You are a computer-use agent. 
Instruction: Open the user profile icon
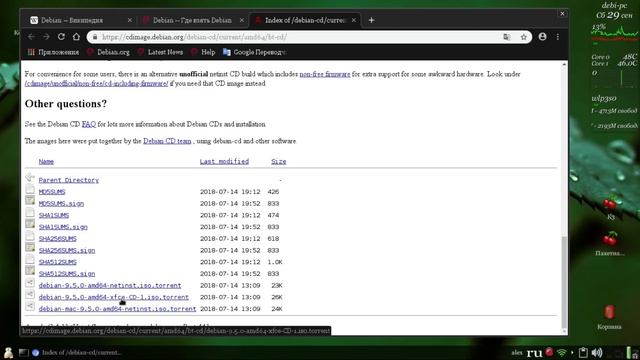542,37
